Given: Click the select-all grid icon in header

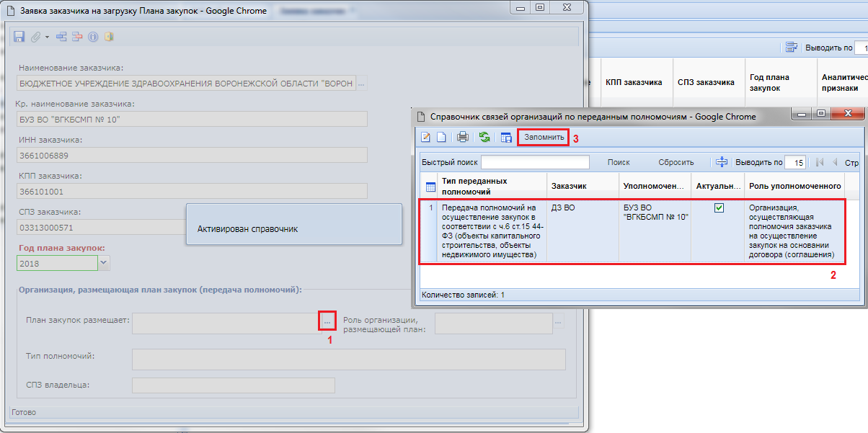Looking at the screenshot, I should click(430, 187).
